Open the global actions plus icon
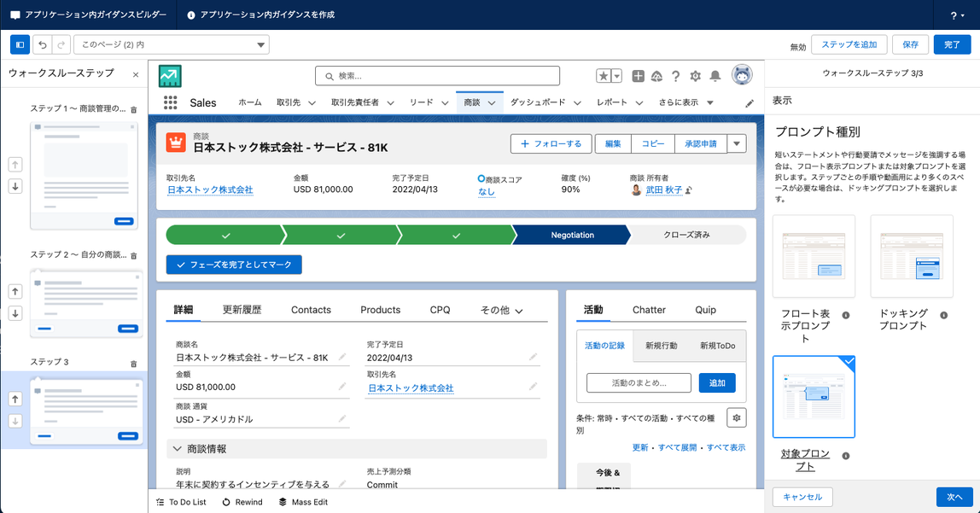Screen dimensions: 980x513 (638, 76)
